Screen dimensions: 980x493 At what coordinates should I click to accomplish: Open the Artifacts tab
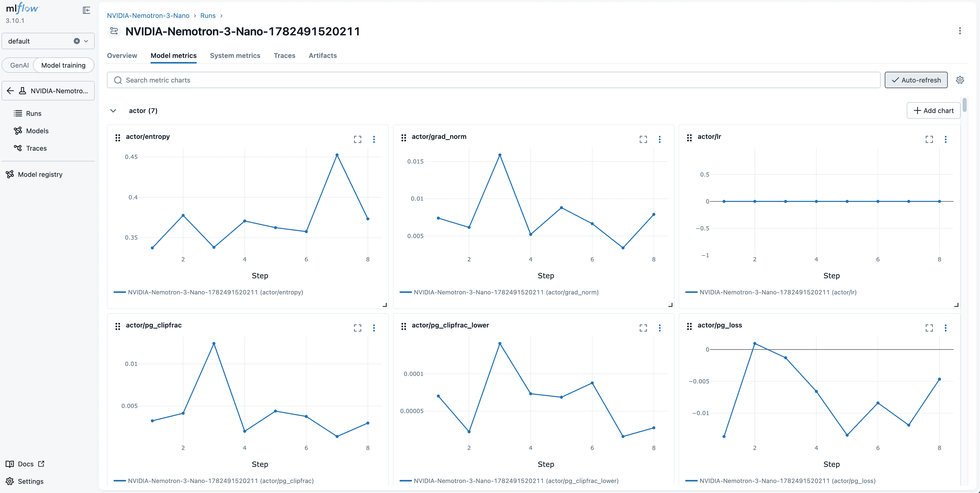(323, 56)
